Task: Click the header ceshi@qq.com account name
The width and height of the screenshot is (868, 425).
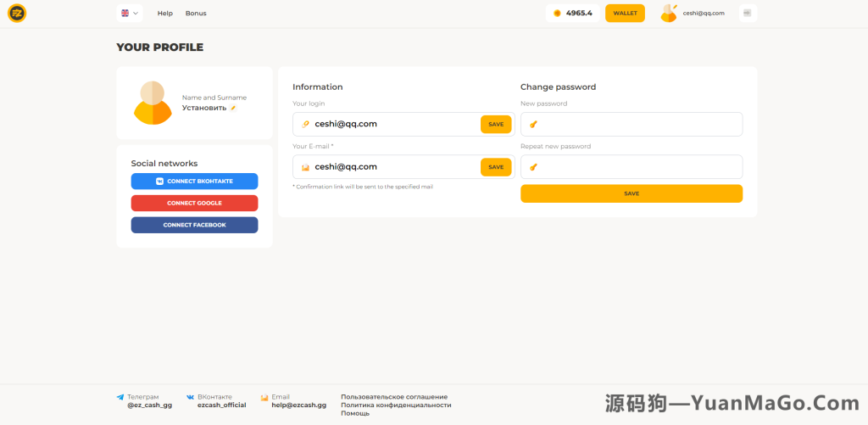Action: click(x=704, y=14)
